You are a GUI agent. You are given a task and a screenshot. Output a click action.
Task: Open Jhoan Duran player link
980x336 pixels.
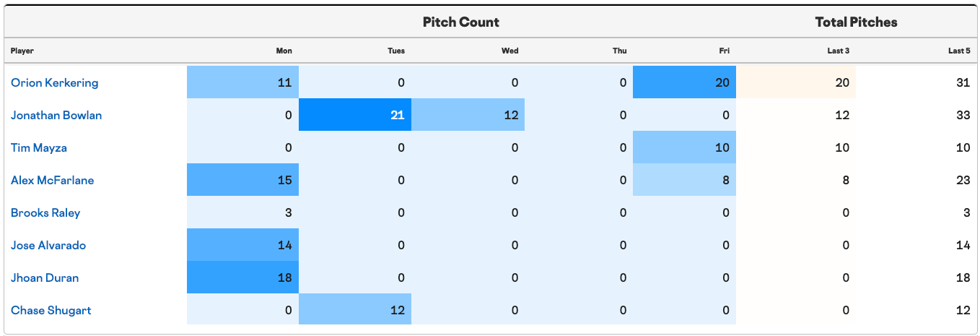(x=45, y=277)
